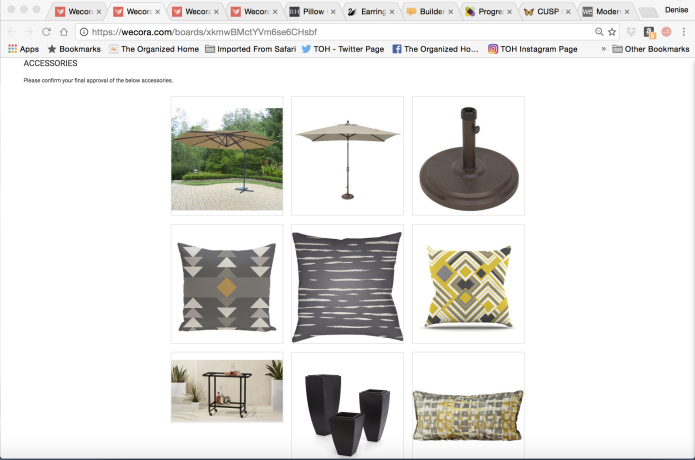Click the Dropbox extension icon

(x=631, y=32)
